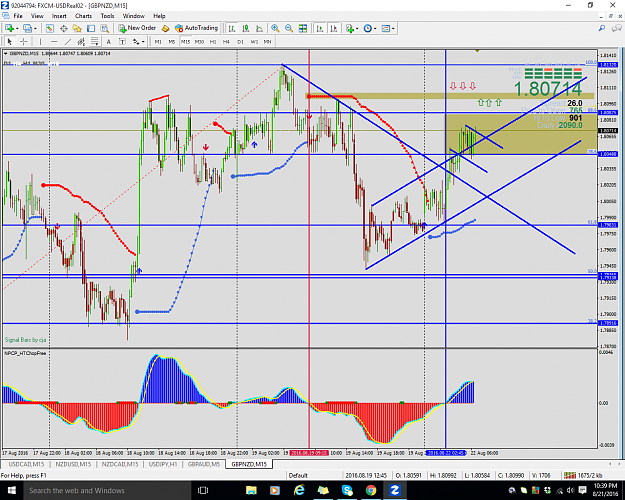Draw a horizontal line
Screen dimensions: 625x500
click(x=54, y=41)
